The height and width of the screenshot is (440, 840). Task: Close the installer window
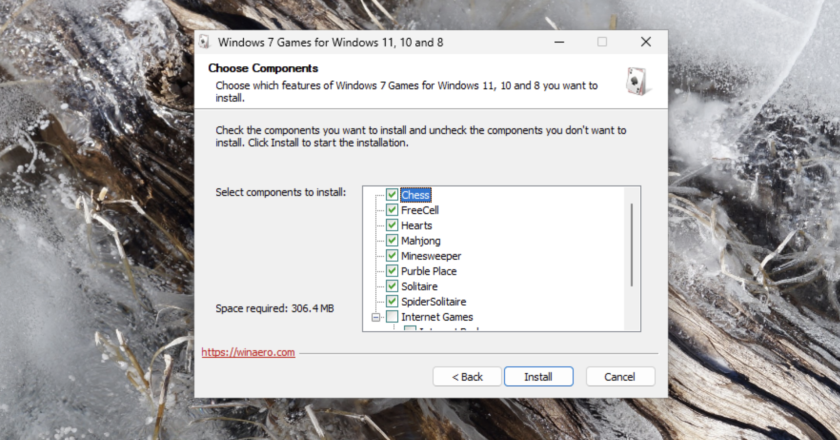pyautogui.click(x=646, y=42)
